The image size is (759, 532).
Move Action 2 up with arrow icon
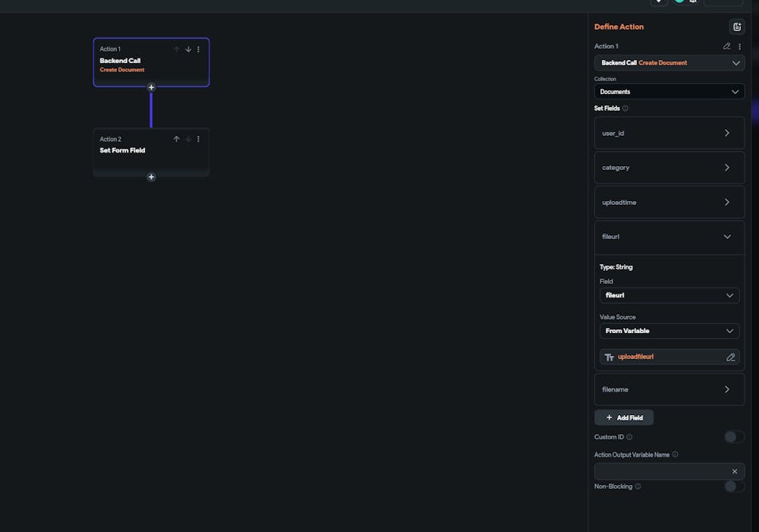click(x=176, y=139)
